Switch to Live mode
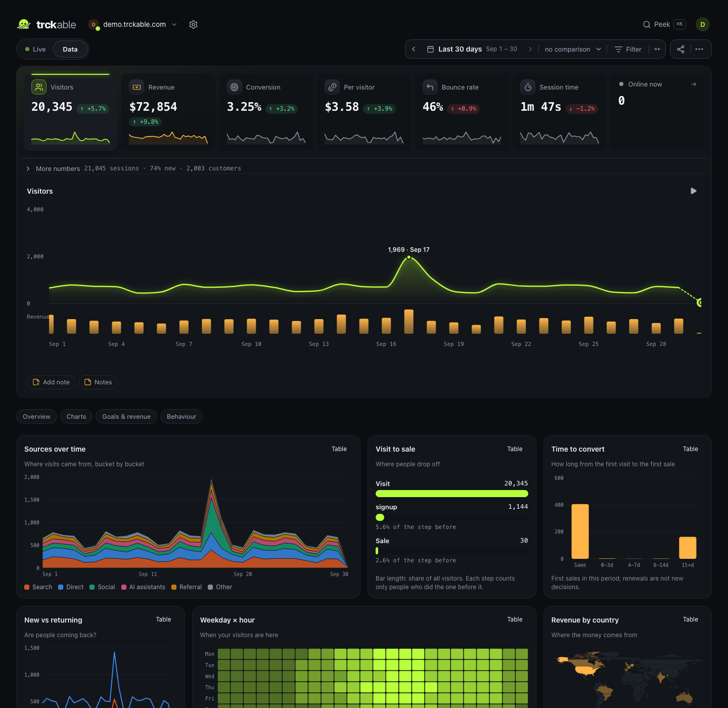Screen dimensions: 728x708 (35, 49)
